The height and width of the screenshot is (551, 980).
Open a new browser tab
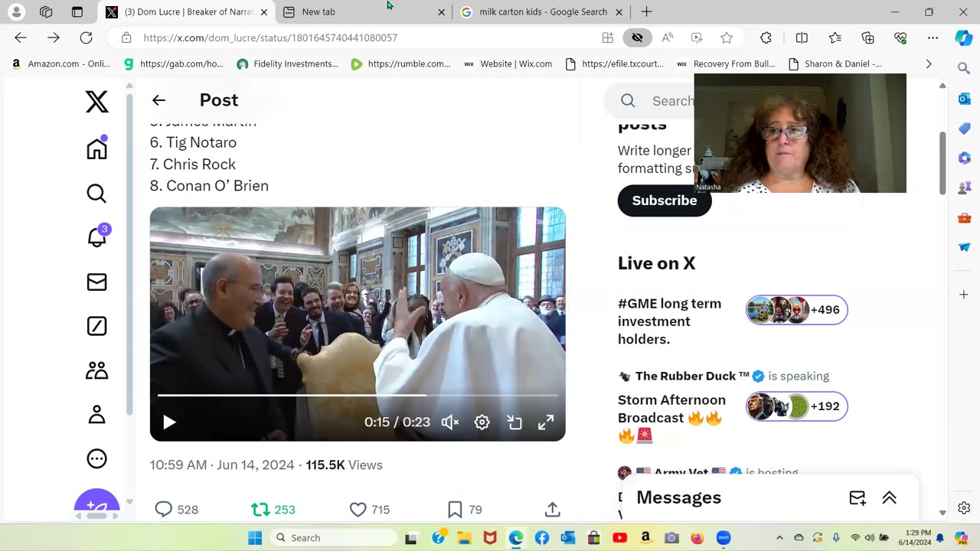(646, 11)
